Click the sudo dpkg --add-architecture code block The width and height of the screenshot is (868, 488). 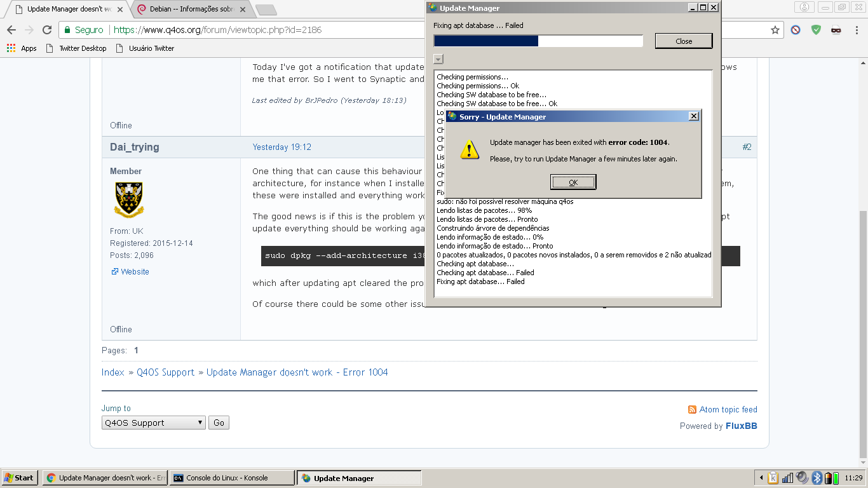(x=501, y=255)
